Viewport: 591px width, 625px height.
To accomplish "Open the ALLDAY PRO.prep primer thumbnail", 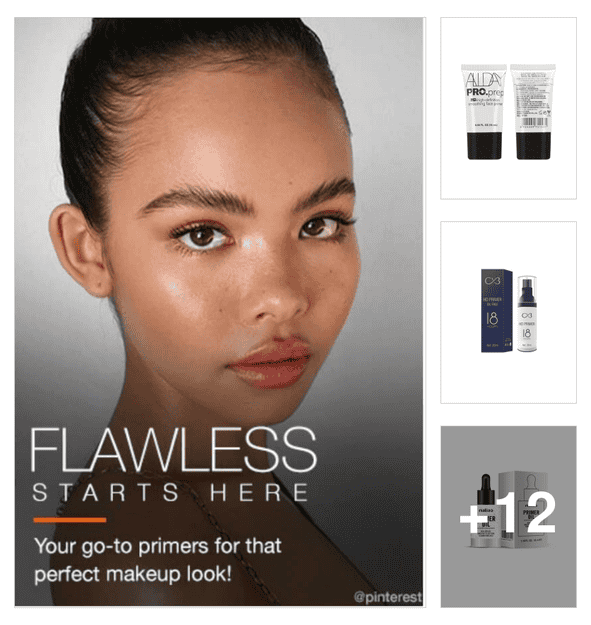I will 508,108.
